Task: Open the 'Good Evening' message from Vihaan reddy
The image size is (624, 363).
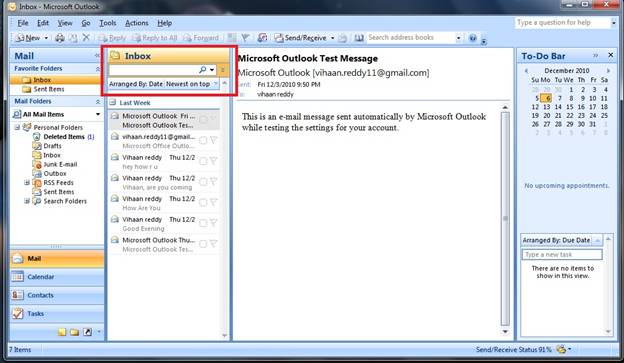Action: tap(164, 224)
